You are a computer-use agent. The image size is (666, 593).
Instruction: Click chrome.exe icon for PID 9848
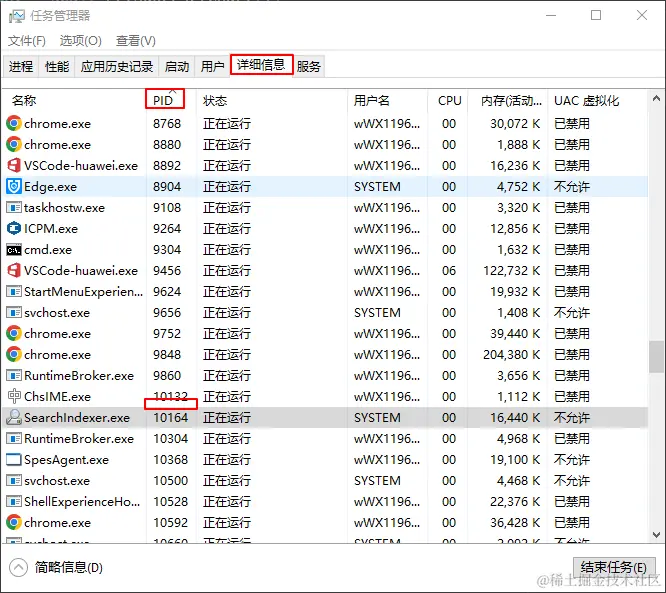click(x=14, y=355)
